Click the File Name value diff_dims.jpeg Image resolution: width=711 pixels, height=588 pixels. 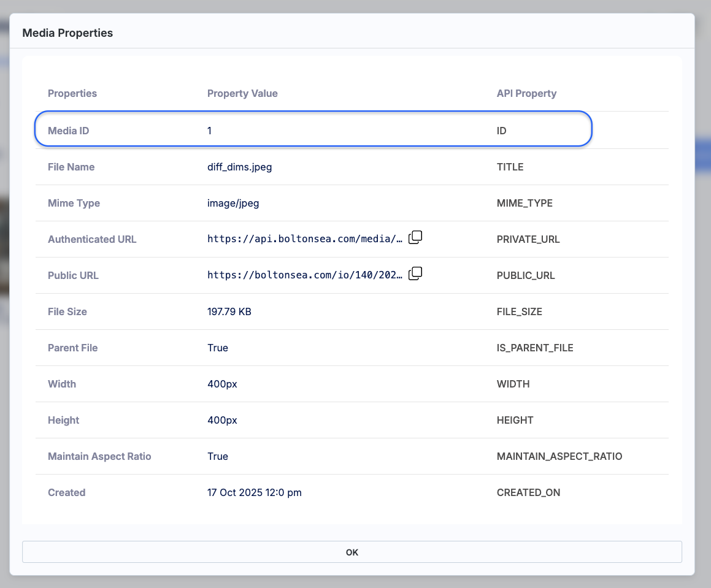click(x=240, y=167)
